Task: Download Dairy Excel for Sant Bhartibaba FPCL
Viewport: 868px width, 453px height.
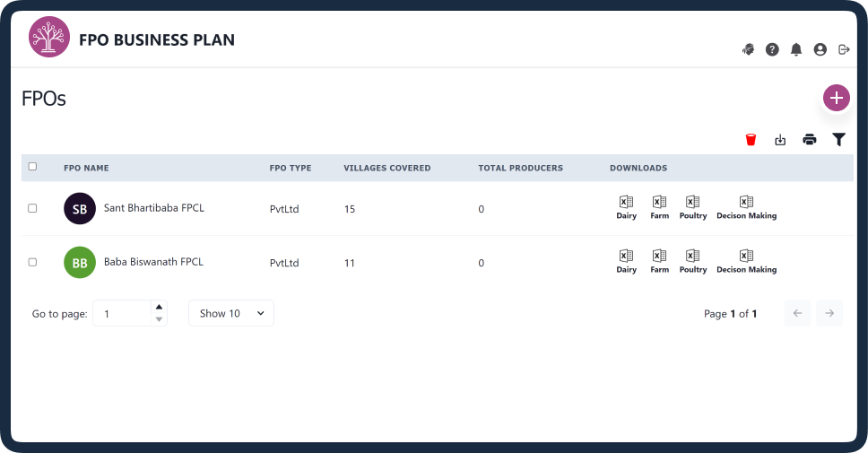Action: pos(626,208)
